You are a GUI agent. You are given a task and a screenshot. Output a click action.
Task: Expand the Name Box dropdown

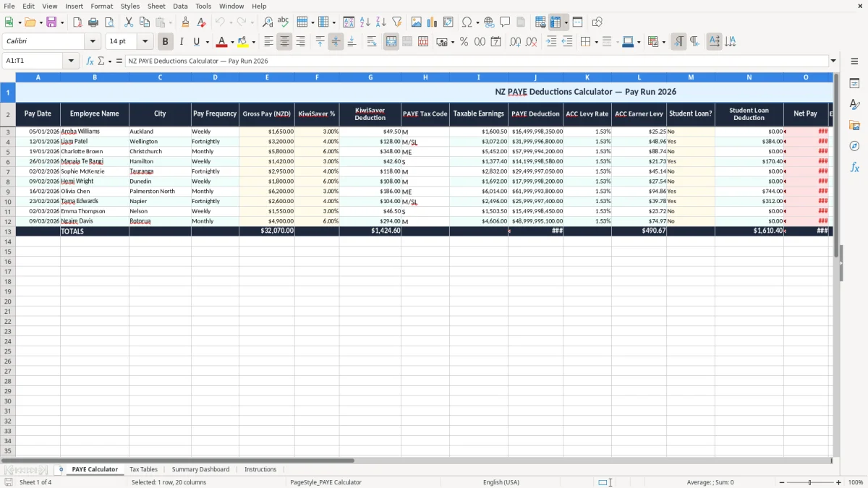[71, 61]
